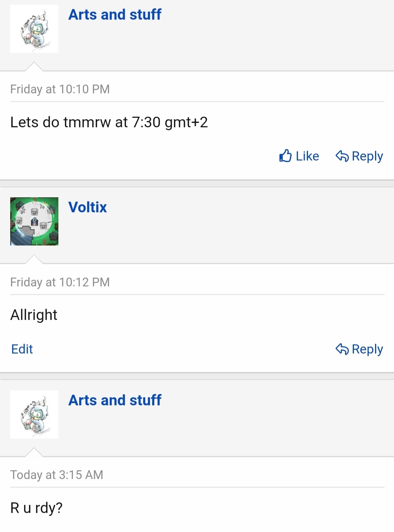Viewport: 394px width, 532px height.
Task: Open the top Arts and stuff avatar
Action: coord(34,29)
